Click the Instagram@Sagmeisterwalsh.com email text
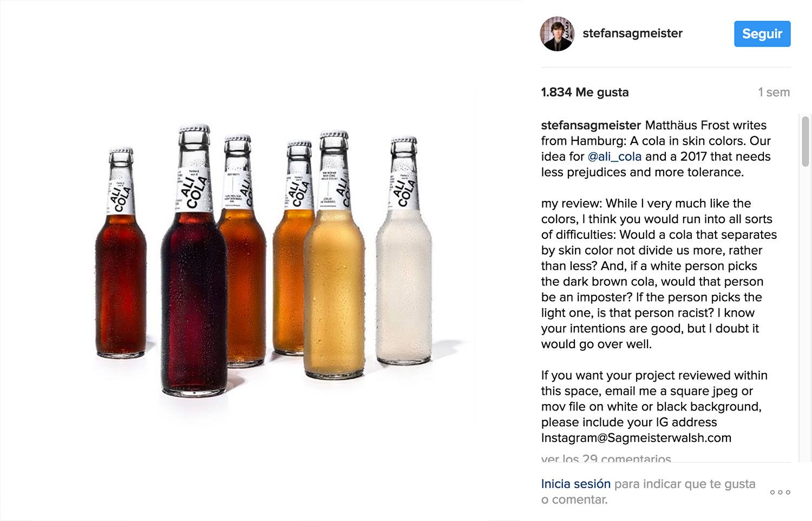 636,438
